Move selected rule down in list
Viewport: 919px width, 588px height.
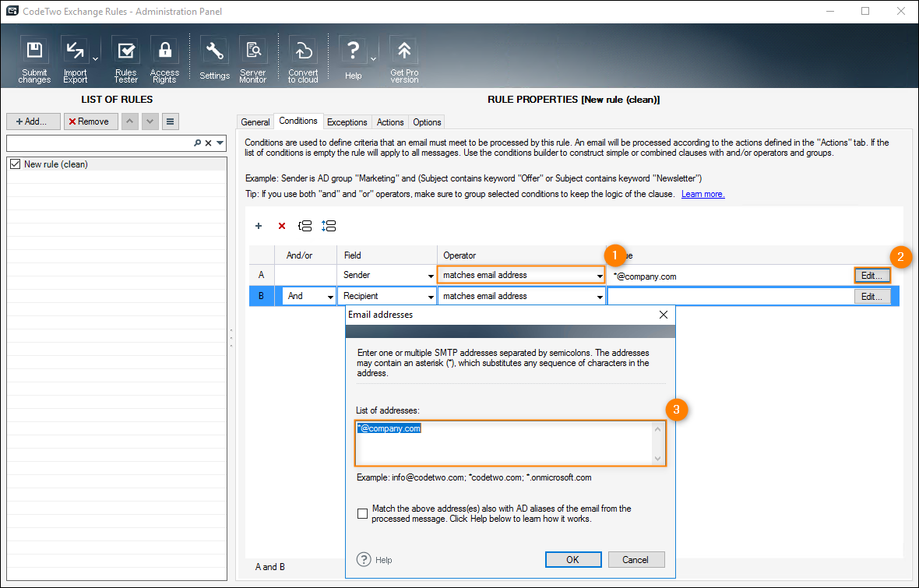(x=150, y=121)
